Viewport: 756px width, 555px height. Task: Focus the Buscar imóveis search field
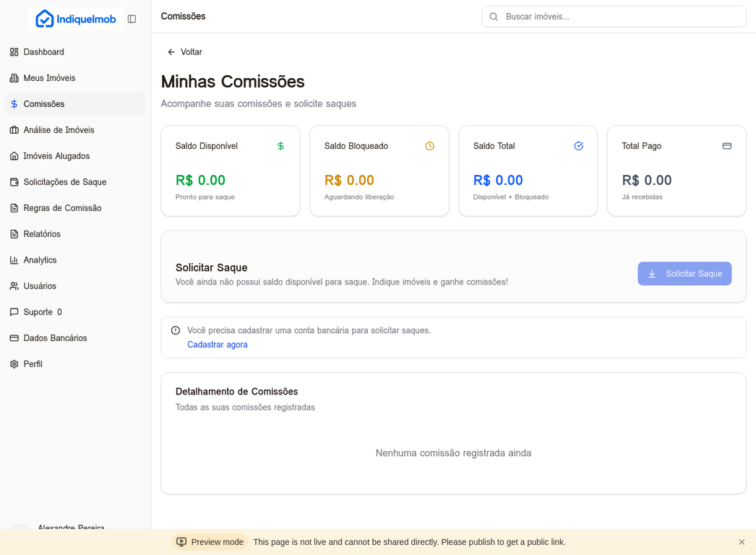(x=622, y=17)
